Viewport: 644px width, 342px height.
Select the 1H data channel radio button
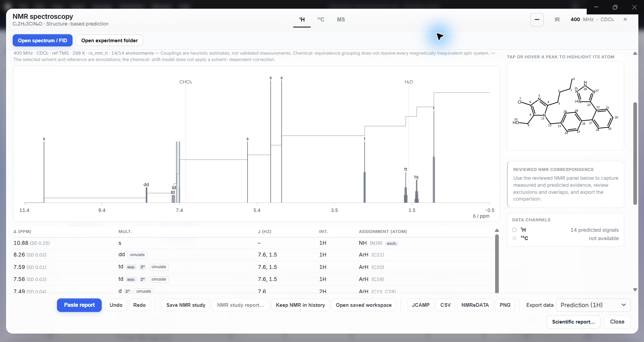tap(514, 230)
